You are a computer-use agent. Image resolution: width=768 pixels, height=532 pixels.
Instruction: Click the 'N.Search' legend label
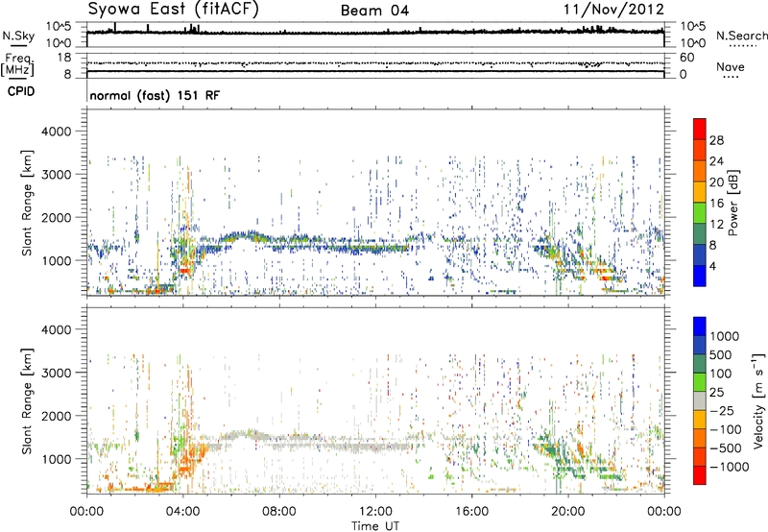pos(741,36)
